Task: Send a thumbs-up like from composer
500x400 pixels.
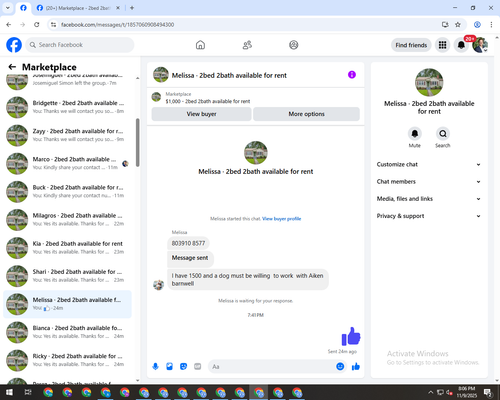Action: click(x=356, y=367)
